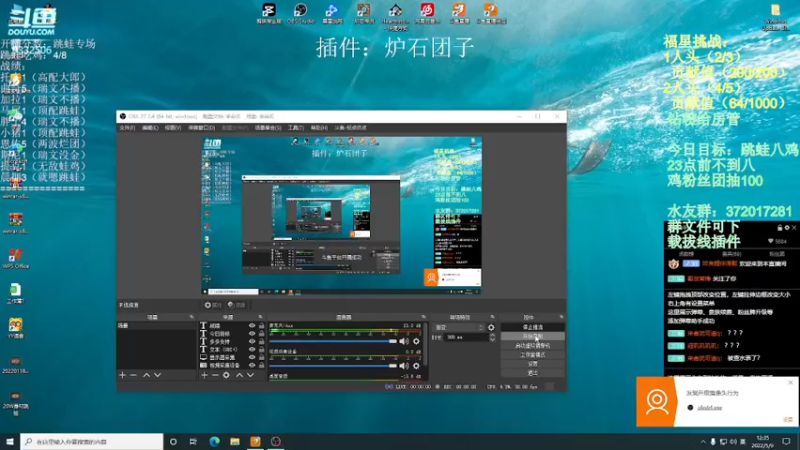Move the scene down in Scenes panel
This screenshot has height=450, width=800.
[158, 375]
